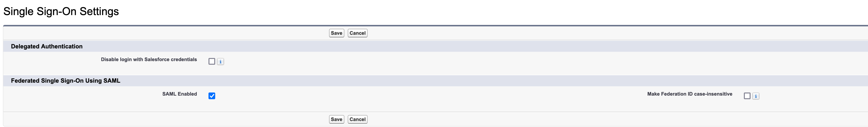Screen dimensions: 868x127
Task: Click the SAML Enabled label text
Action: coord(179,94)
